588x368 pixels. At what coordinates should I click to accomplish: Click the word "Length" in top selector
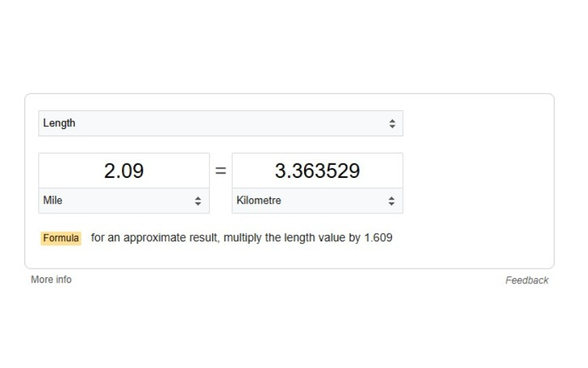(59, 123)
